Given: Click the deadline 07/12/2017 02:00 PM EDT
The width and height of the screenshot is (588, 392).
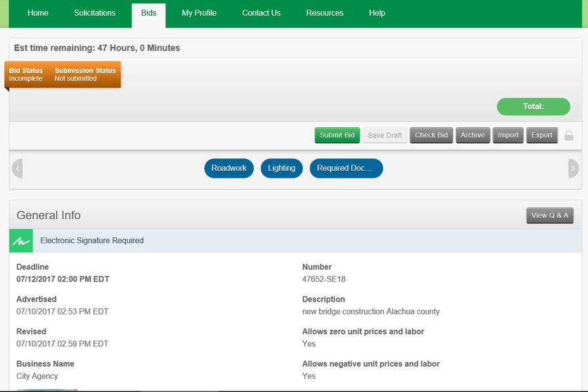Looking at the screenshot, I should coord(63,279).
